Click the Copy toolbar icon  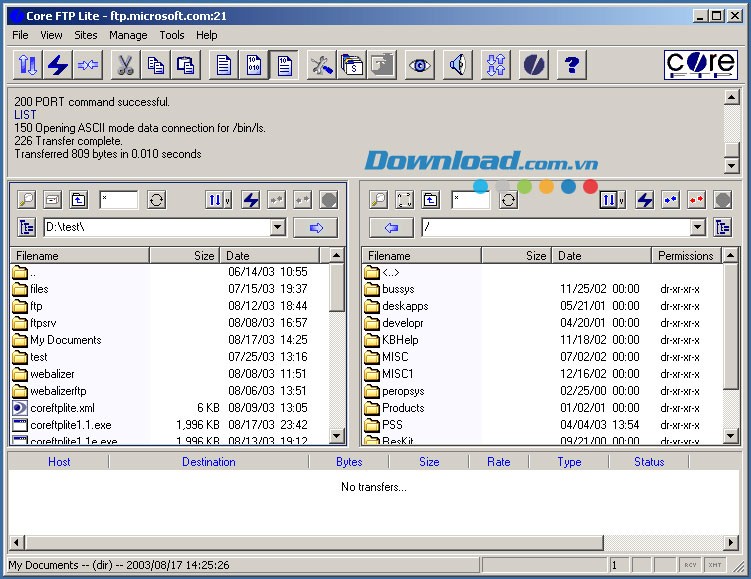coord(155,65)
